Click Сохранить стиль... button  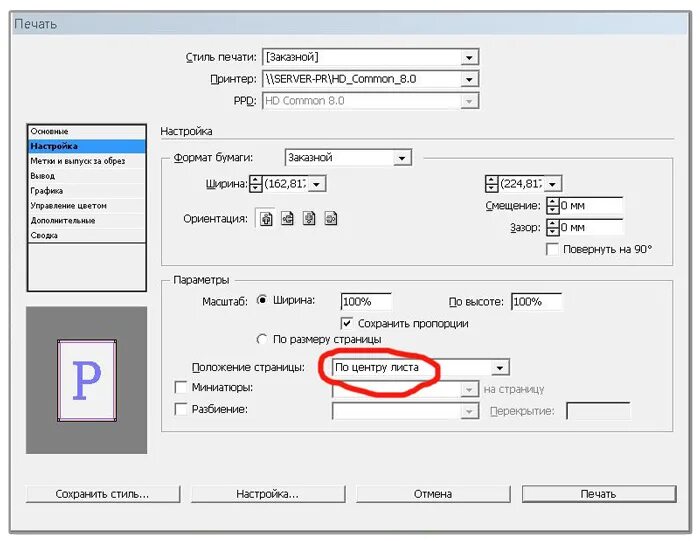[x=103, y=494]
